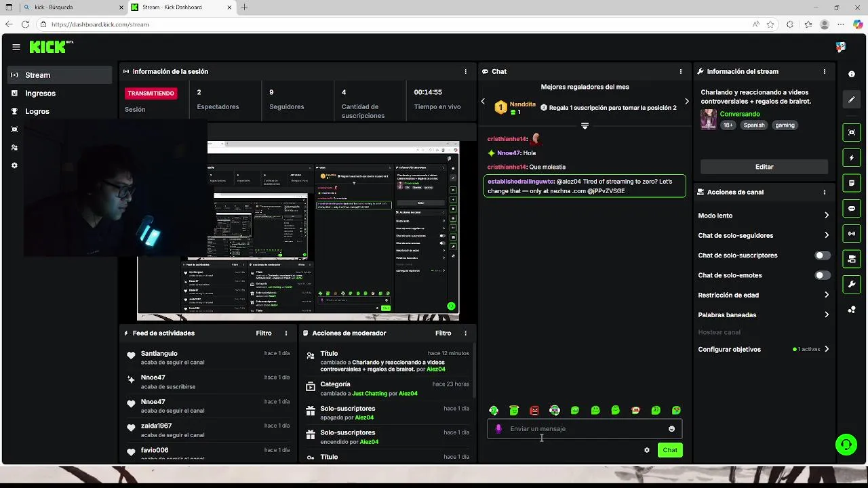
Task: Open Chat panel three-dot menu
Action: coord(681,71)
